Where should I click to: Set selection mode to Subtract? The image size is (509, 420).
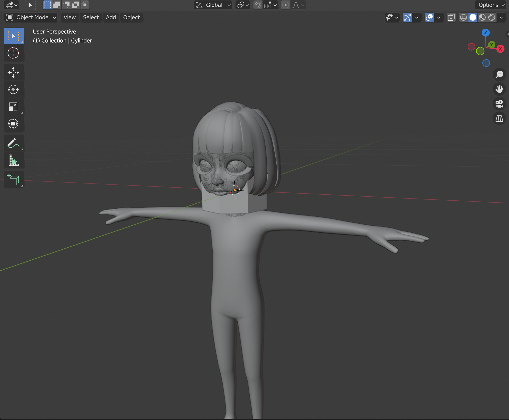tap(66, 5)
